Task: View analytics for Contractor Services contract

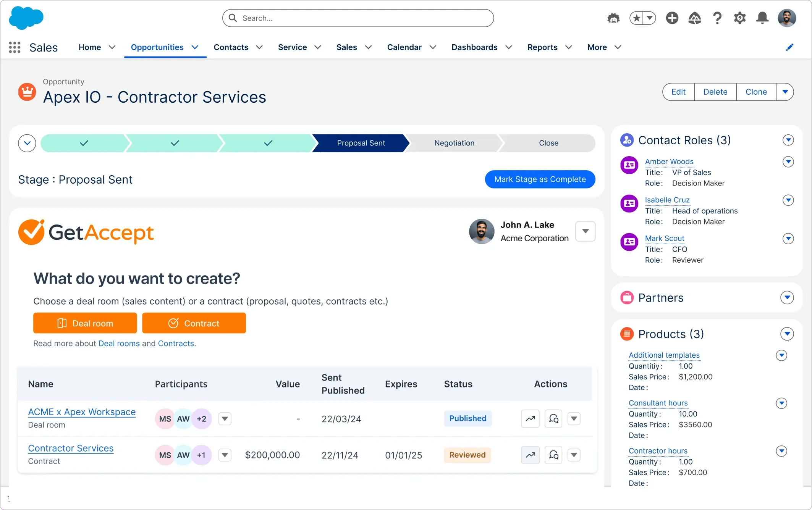Action: pos(530,455)
